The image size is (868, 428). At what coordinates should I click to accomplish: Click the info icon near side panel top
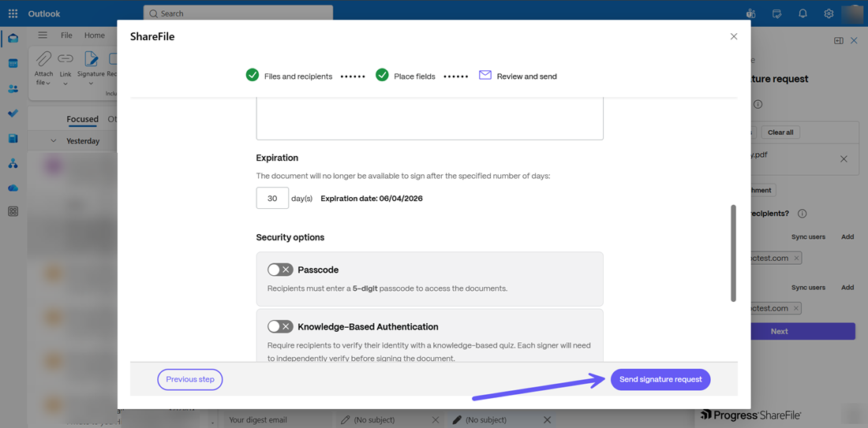tap(758, 104)
